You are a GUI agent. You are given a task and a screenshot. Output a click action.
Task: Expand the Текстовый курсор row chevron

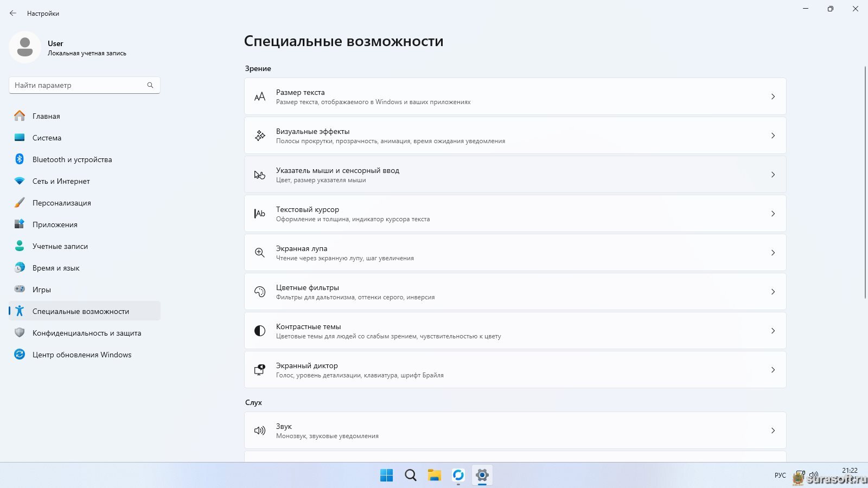773,214
